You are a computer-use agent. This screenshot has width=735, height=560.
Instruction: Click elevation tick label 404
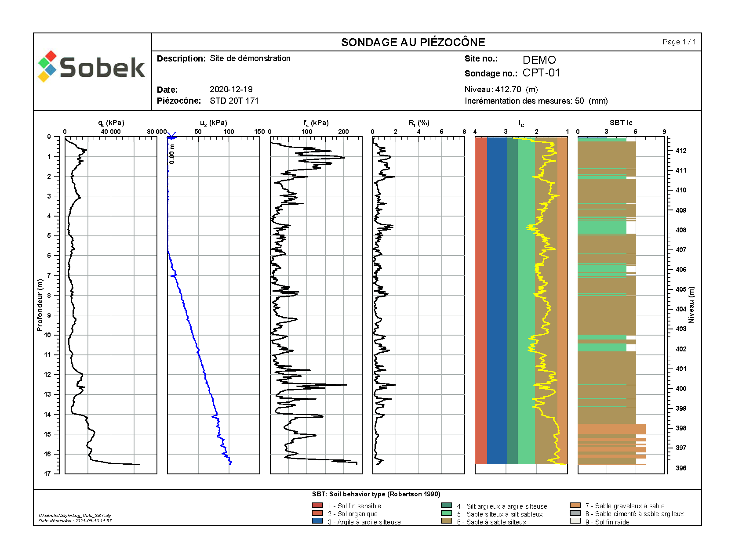(681, 309)
